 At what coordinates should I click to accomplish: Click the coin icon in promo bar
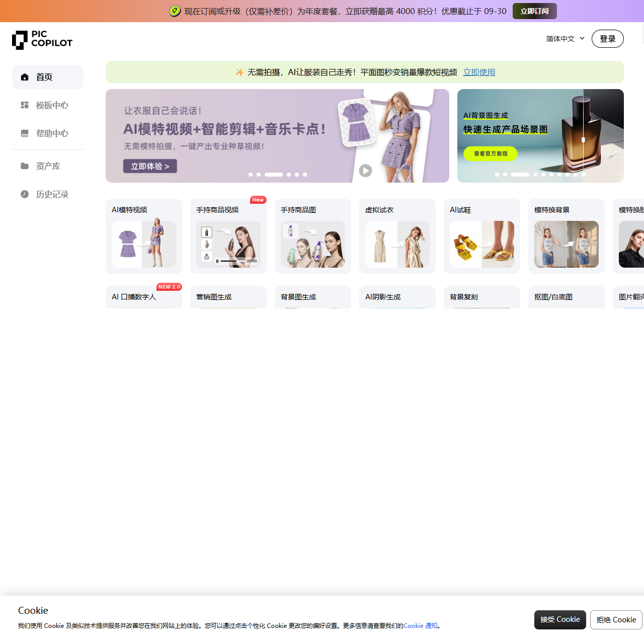point(175,11)
